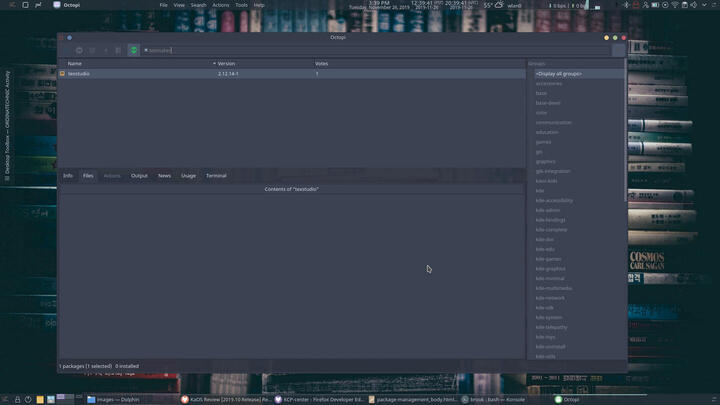Switch to KCP-center Firefox Developer Edition task
The image size is (720, 405).
[319, 399]
